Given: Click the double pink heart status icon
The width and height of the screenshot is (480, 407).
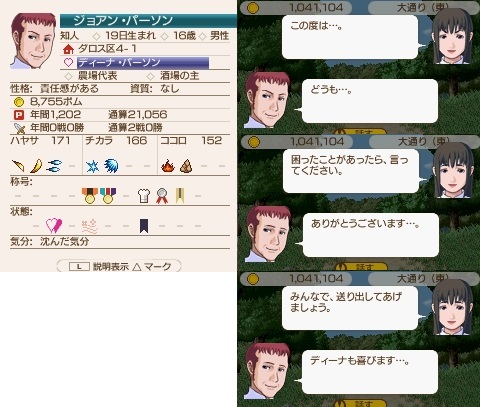Looking at the screenshot, I should [x=54, y=226].
